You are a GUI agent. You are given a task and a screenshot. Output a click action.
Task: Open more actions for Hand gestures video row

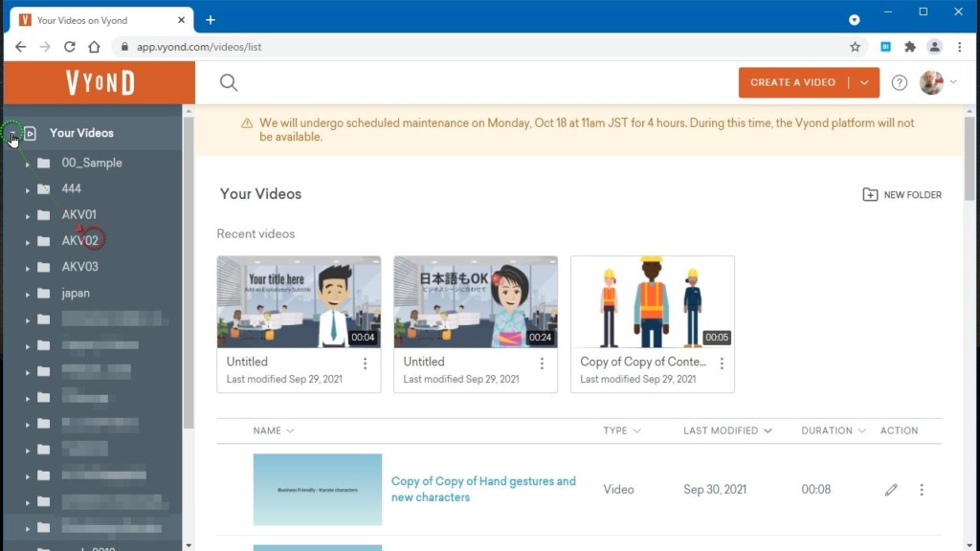(922, 490)
